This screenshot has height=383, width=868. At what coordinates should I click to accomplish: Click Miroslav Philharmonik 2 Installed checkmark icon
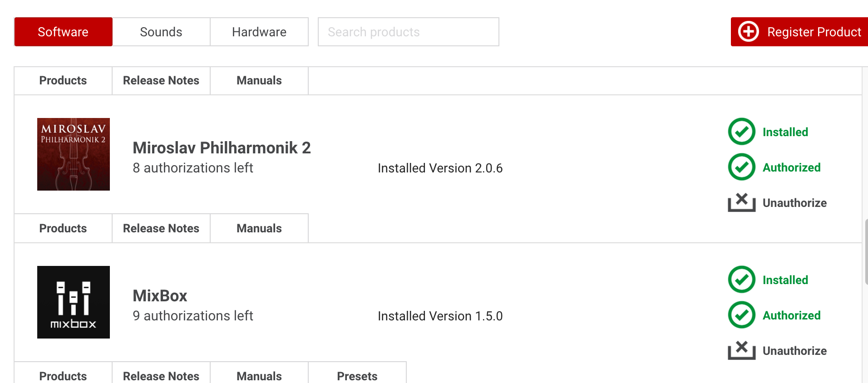point(742,132)
